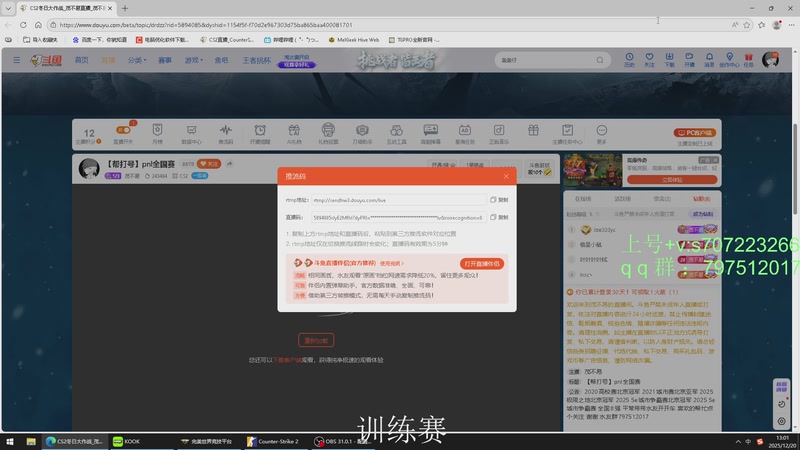
Task: Copy the rtmp address
Action: (x=499, y=200)
